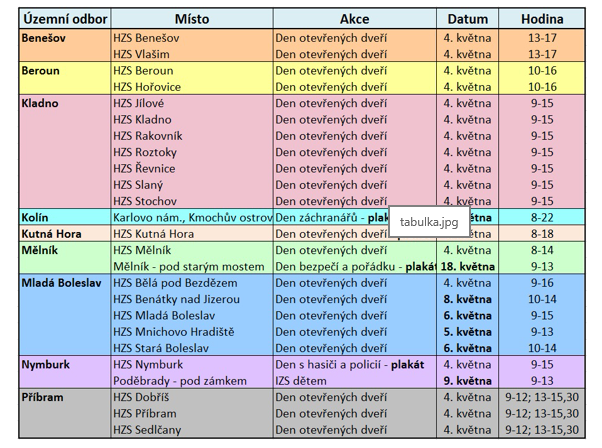The height and width of the screenshot is (448, 602).
Task: Click the HZS Rakovník cell
Action: 192,136
